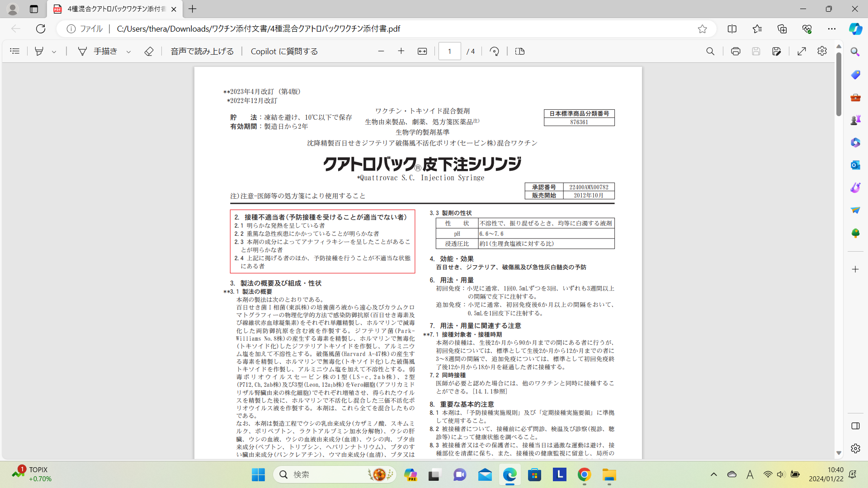
Task: Select the PDF browser tab
Action: pyautogui.click(x=113, y=9)
